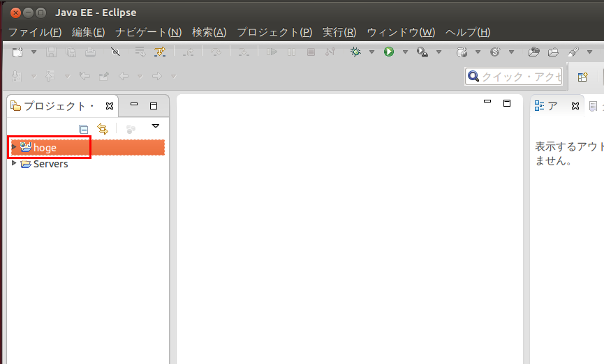Viewport: 604px width, 364px height.
Task: Click the New Dynamic Web Project icon
Action: (462, 52)
